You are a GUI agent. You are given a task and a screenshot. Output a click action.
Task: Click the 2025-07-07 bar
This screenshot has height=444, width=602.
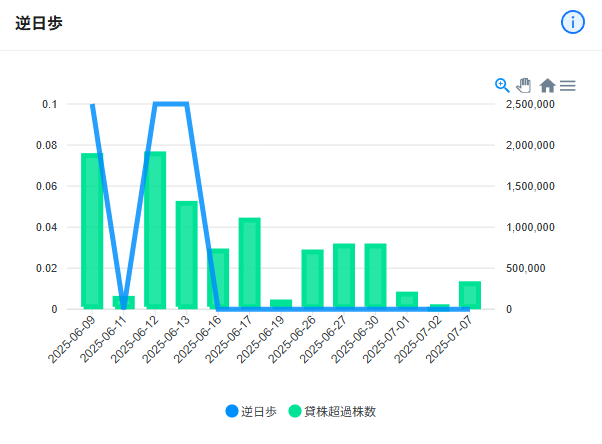(470, 295)
